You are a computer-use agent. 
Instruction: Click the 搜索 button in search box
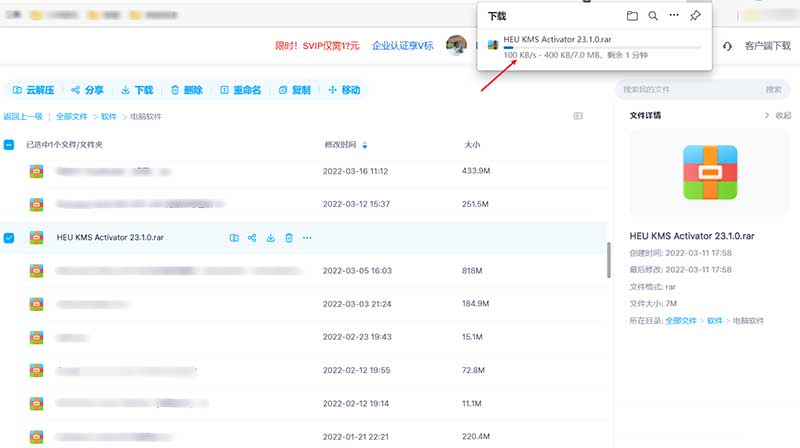(773, 90)
